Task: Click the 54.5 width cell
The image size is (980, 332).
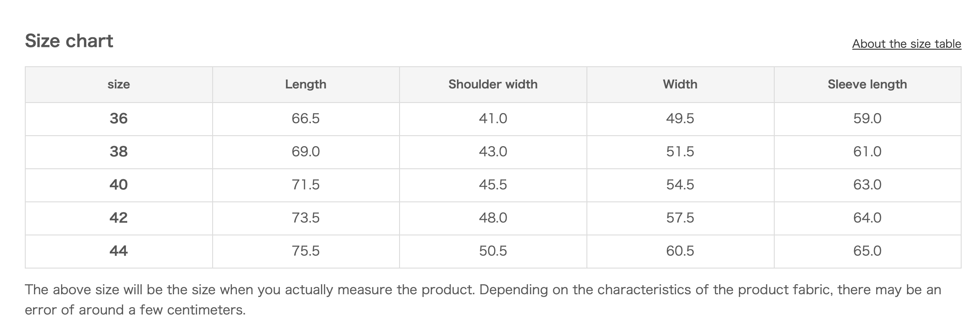Action: tap(680, 185)
